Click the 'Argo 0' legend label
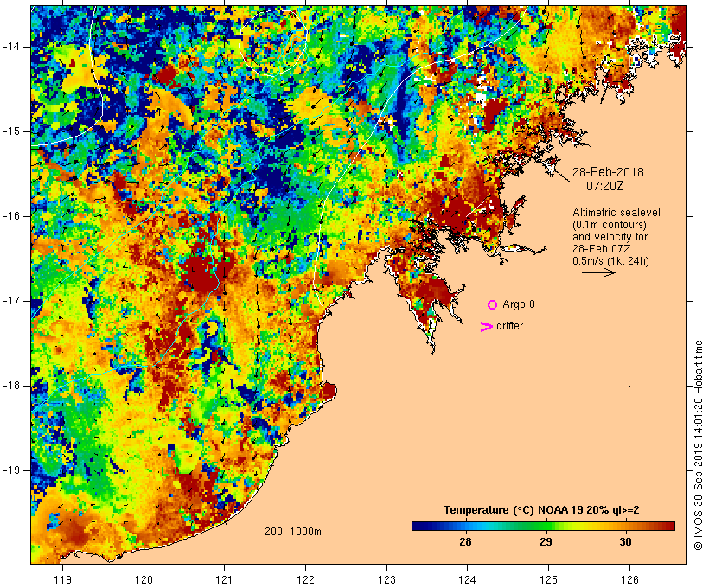 [x=519, y=304]
